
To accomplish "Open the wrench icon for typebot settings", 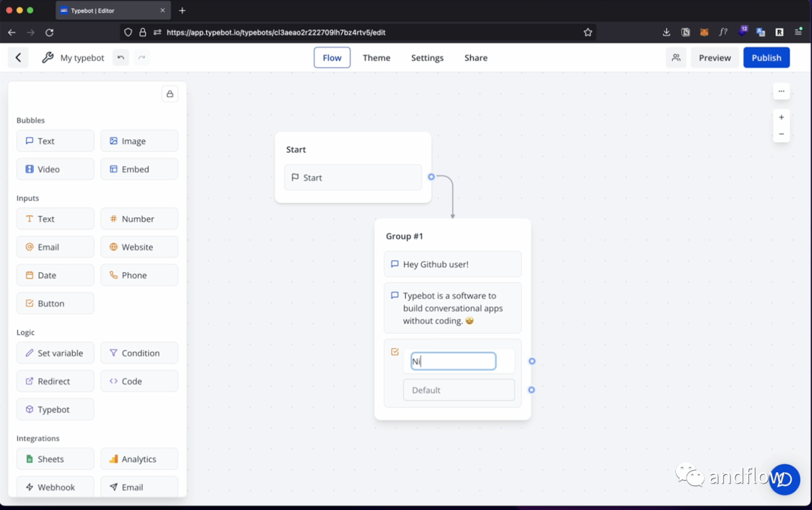I will point(47,57).
